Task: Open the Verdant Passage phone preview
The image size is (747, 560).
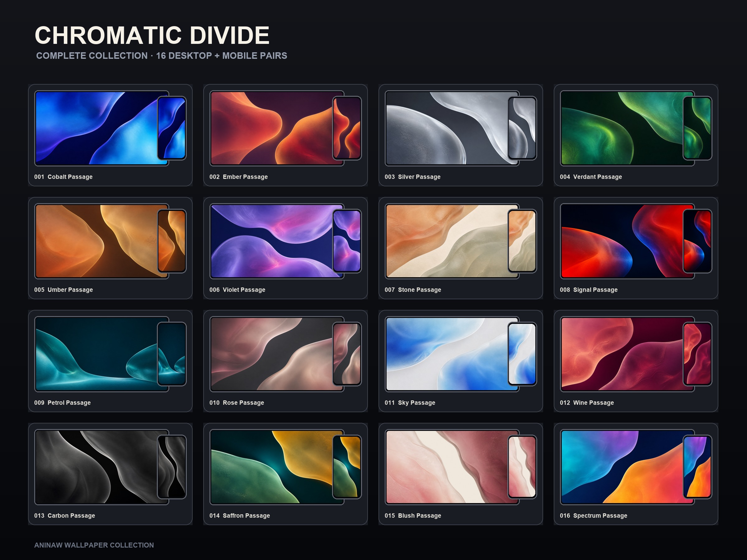Action: click(x=698, y=128)
